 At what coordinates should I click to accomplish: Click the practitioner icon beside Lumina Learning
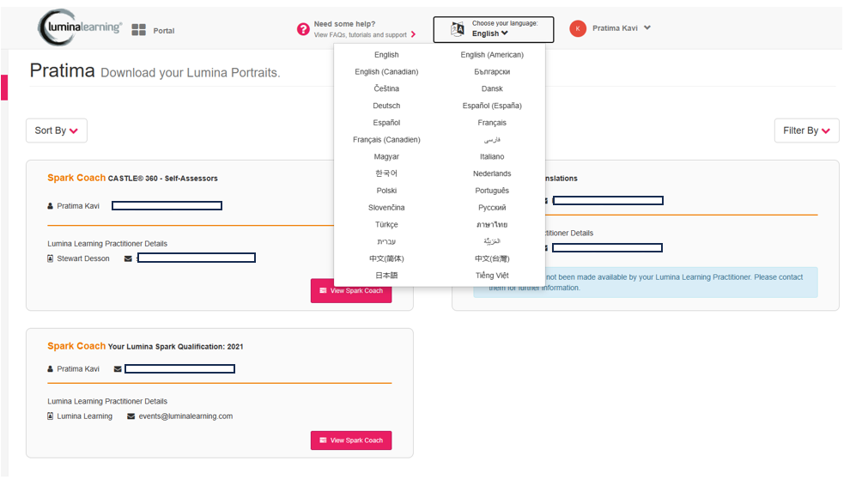tap(51, 416)
